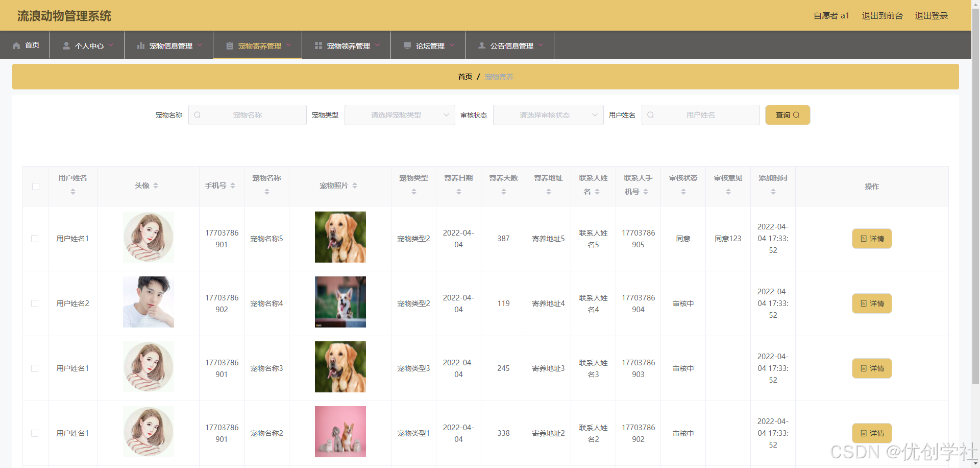
Task: Click the bar chart icon beside 宠物信息管理
Action: coord(141,45)
